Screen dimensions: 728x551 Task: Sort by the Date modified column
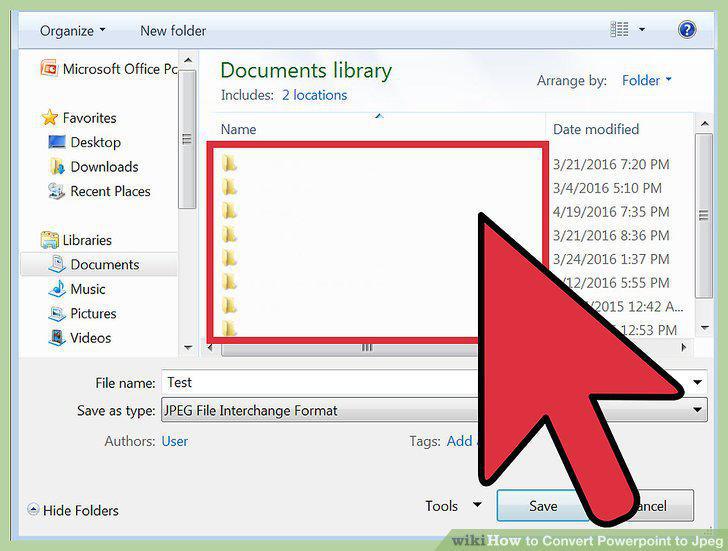596,129
